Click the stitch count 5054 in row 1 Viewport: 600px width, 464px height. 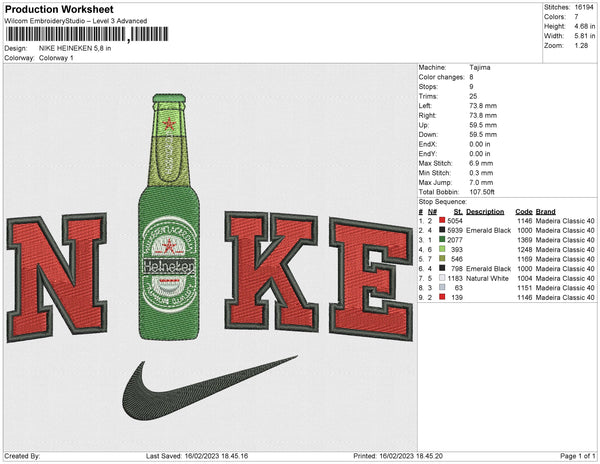pos(455,221)
